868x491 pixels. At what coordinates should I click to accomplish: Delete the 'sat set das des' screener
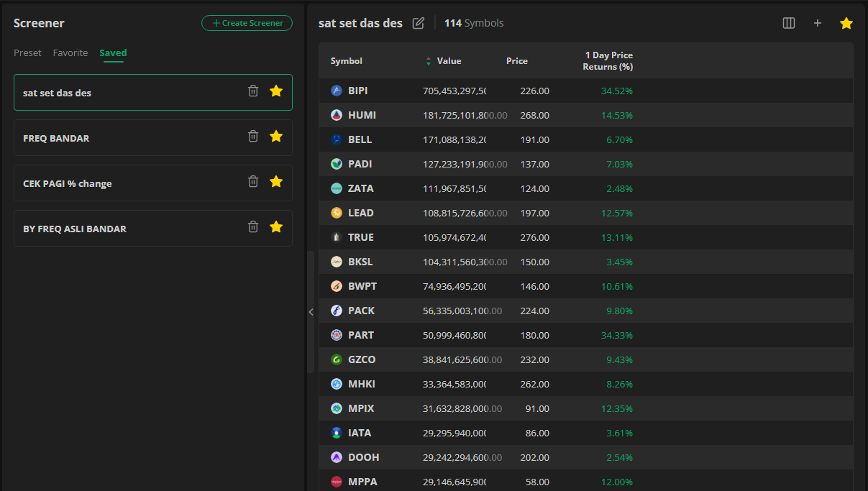coord(253,91)
